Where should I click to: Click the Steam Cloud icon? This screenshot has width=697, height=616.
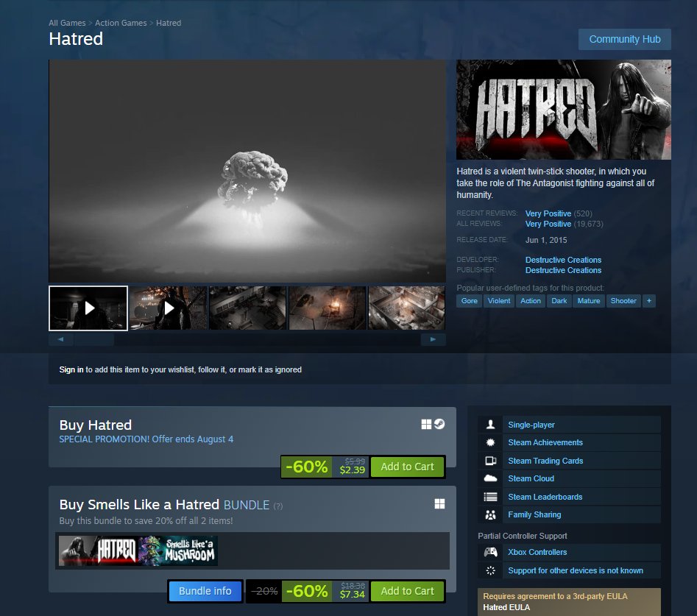490,478
